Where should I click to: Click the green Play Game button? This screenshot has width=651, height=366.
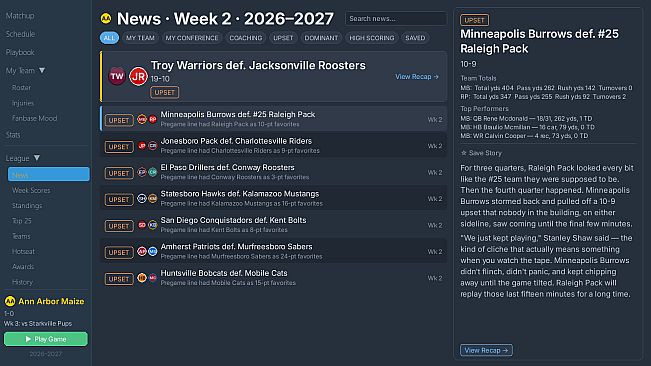pyautogui.click(x=46, y=339)
